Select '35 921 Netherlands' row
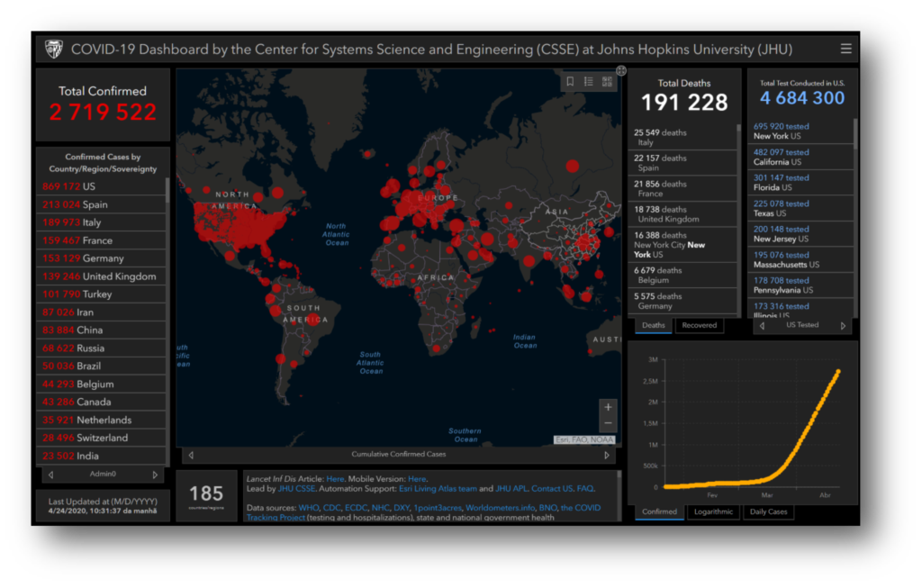Image resolution: width=922 pixels, height=588 pixels. pos(101,420)
